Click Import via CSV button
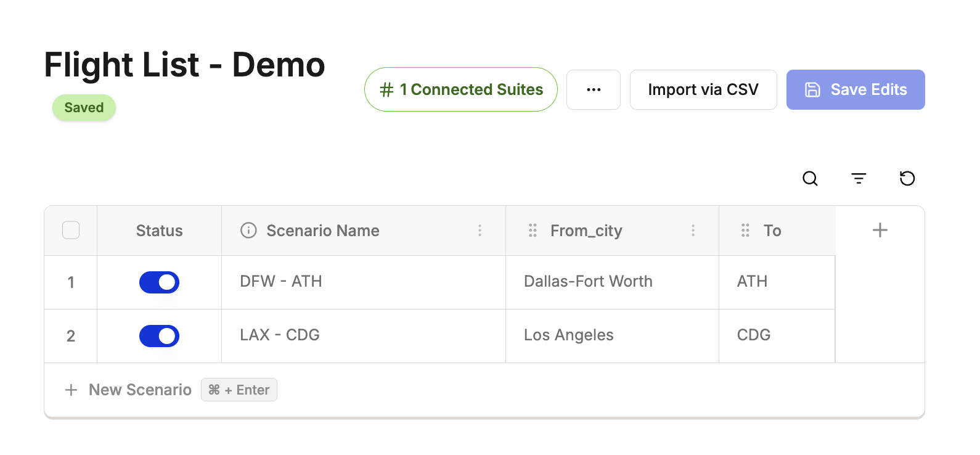 click(x=703, y=90)
